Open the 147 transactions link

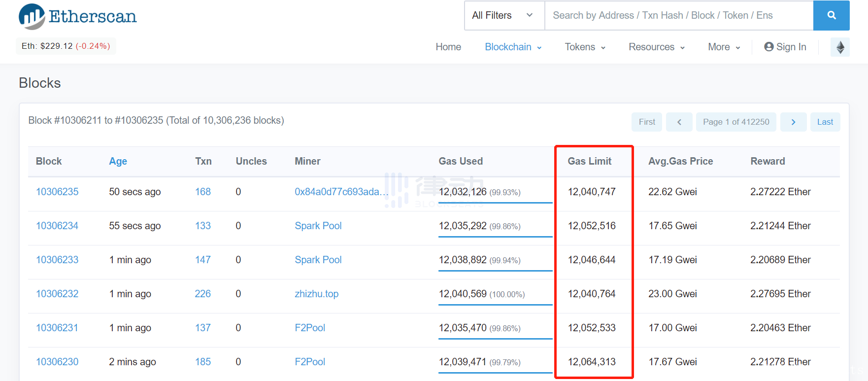203,260
